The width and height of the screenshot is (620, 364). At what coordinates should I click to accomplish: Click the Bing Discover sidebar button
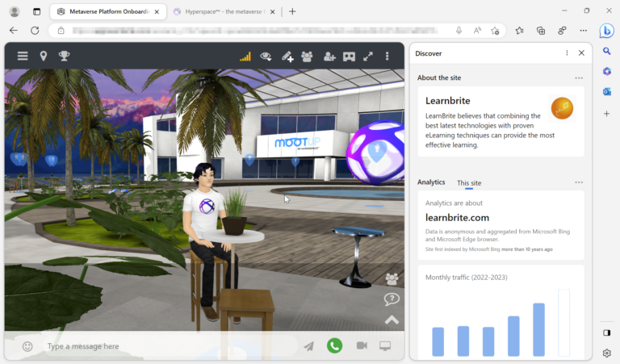click(x=606, y=31)
